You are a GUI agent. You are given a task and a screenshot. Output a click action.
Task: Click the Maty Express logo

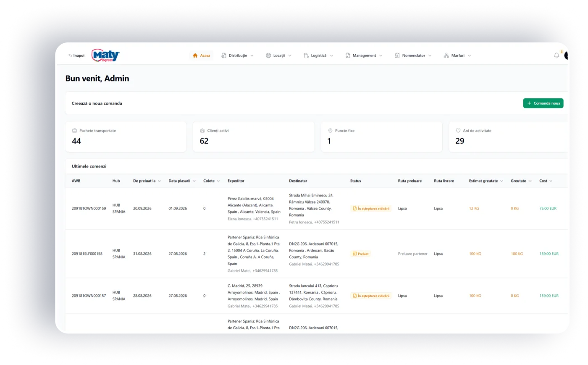click(106, 56)
